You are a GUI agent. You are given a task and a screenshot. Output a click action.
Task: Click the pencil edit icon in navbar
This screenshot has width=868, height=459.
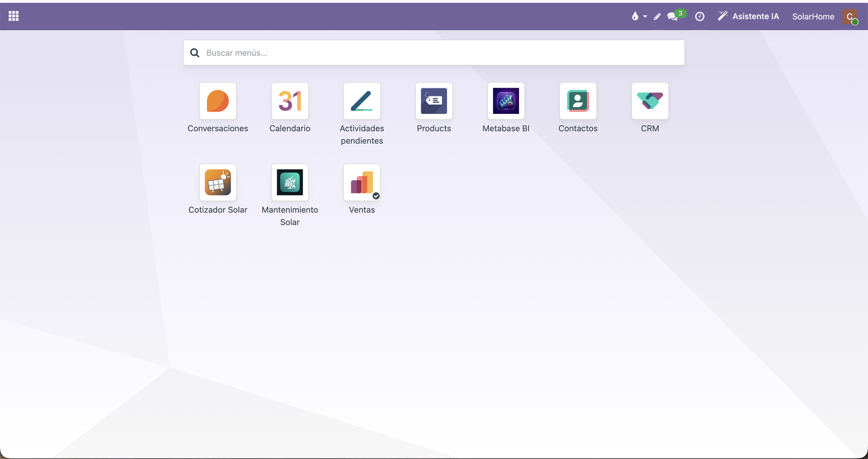pyautogui.click(x=657, y=17)
